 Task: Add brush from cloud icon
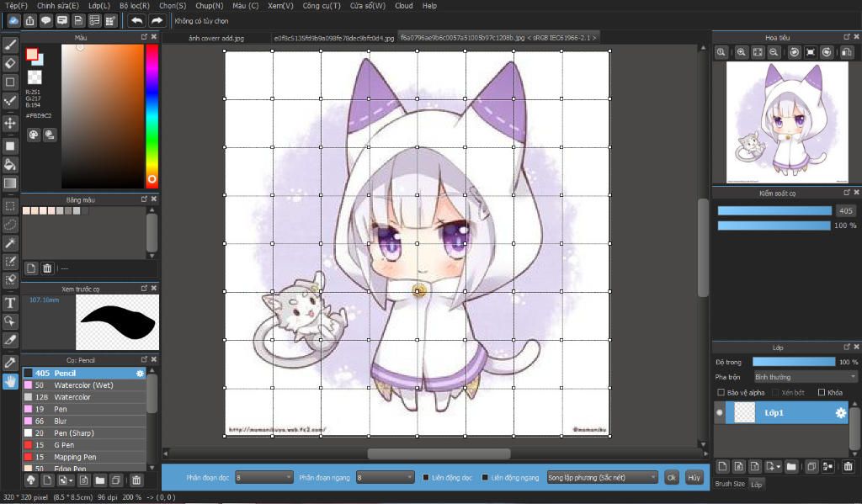click(x=31, y=480)
